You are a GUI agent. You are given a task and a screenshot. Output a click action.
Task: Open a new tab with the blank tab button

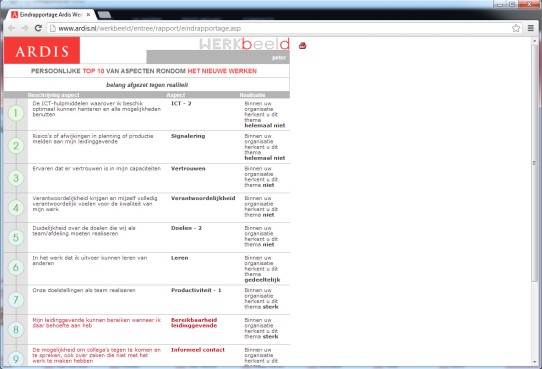[x=104, y=15]
